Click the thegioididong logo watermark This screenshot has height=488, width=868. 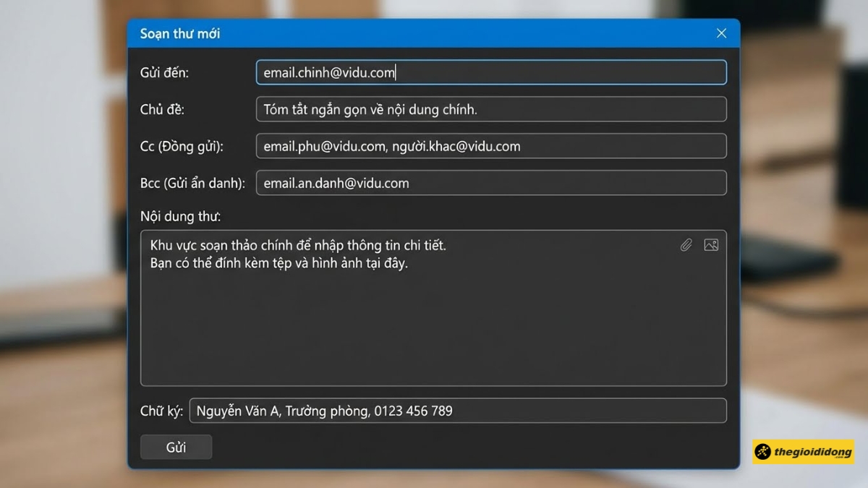click(x=803, y=452)
